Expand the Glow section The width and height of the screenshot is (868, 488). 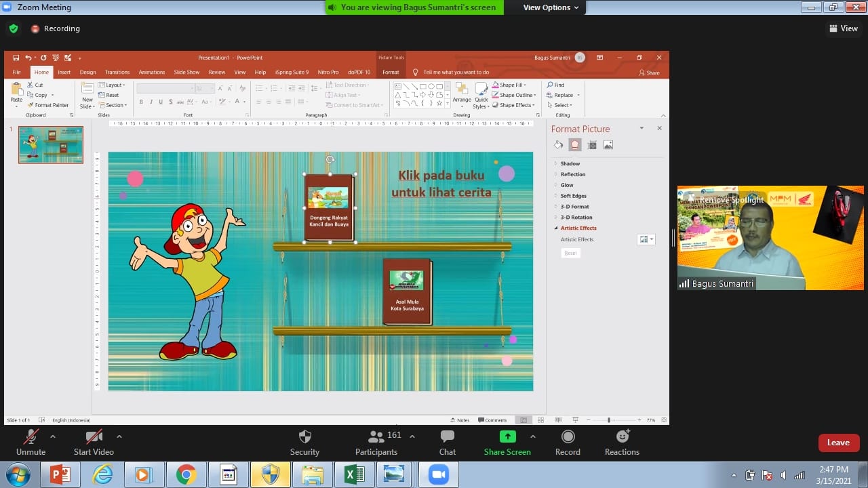(x=564, y=185)
